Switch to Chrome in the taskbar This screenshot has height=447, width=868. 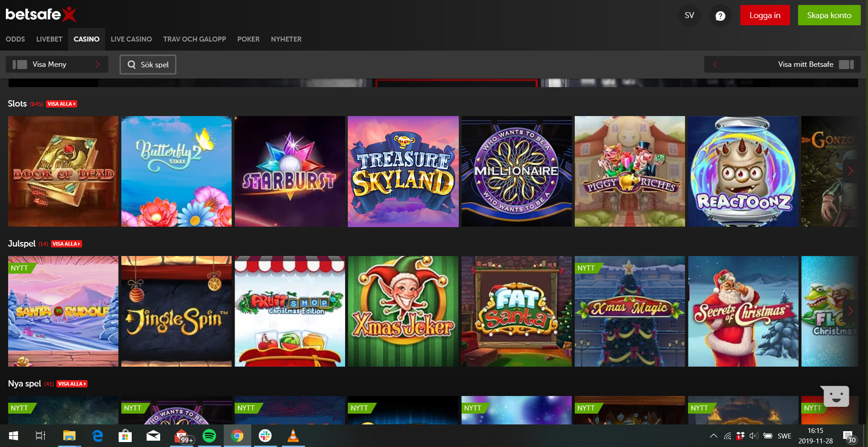click(237, 436)
